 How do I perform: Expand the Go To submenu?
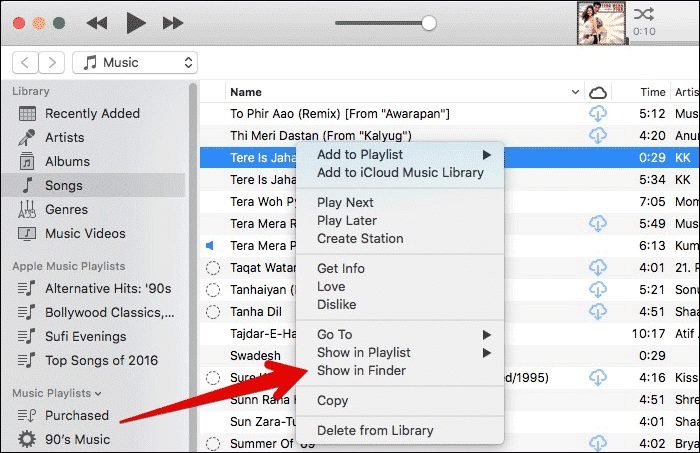coord(400,334)
